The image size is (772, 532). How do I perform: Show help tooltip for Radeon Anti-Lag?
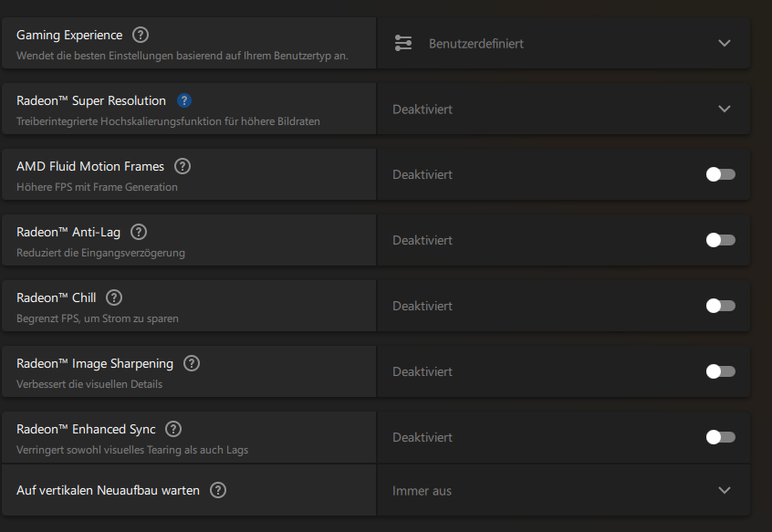(139, 232)
